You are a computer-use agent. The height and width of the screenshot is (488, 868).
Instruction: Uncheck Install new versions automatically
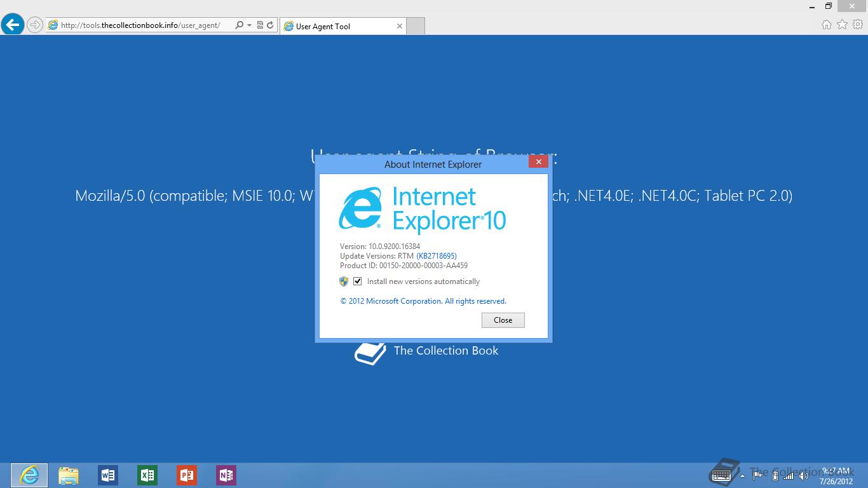(357, 281)
